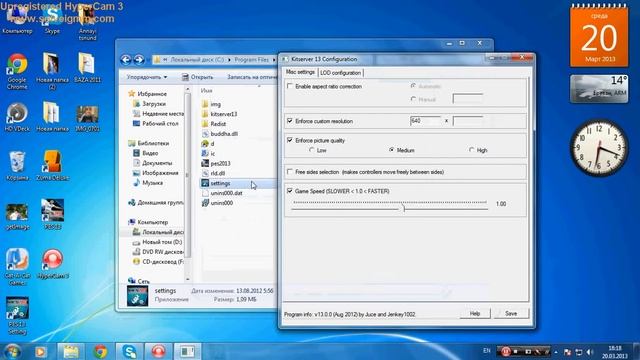Open the PES13 desktop shortcut
640x360 pixels.
coord(52,214)
